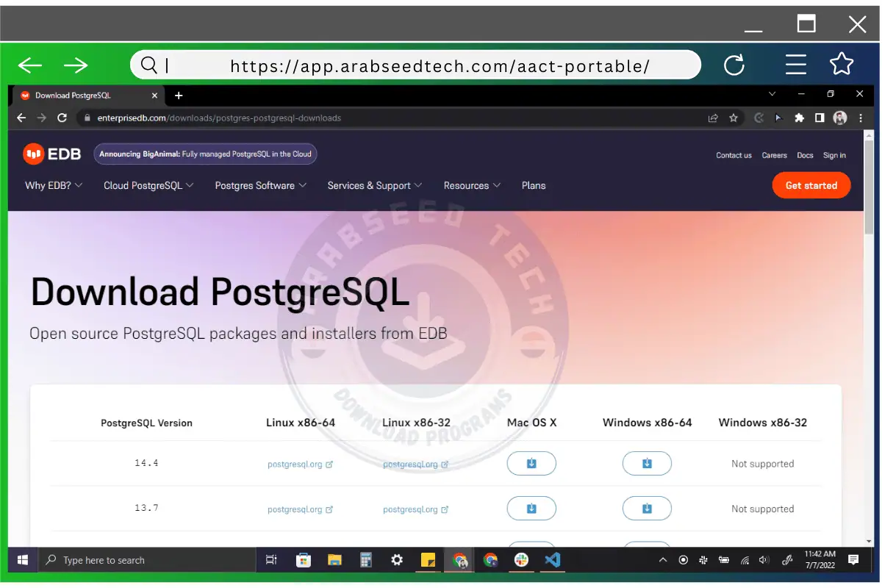Image resolution: width=882 pixels, height=588 pixels.
Task: Download PostgreSQL 13.7 for Mac OS X
Action: [531, 508]
